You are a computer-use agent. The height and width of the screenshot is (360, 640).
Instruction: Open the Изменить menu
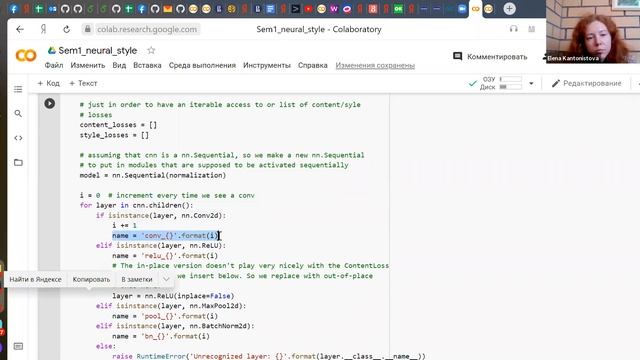coord(88,65)
